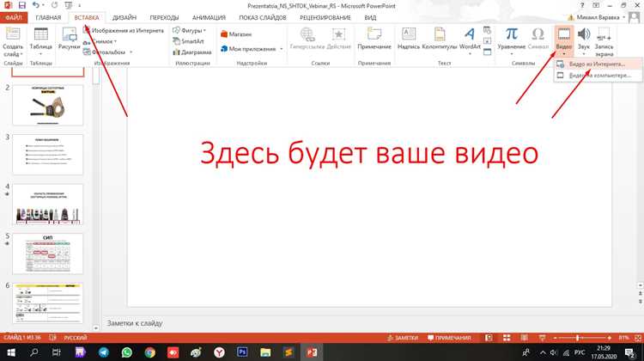The image size is (644, 361).
Task: Open the РЕЦЕНЗИРОВАНИЕ tab
Action: tap(325, 18)
